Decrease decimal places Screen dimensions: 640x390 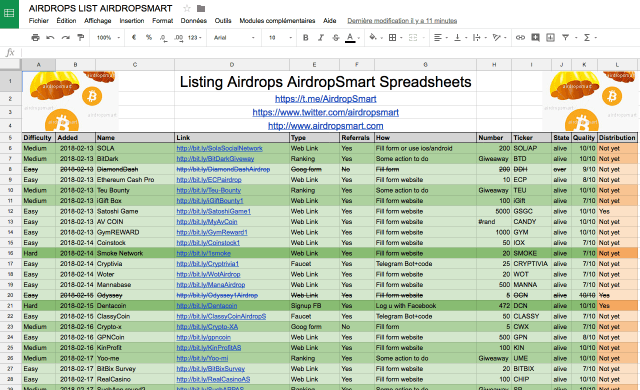[163, 38]
